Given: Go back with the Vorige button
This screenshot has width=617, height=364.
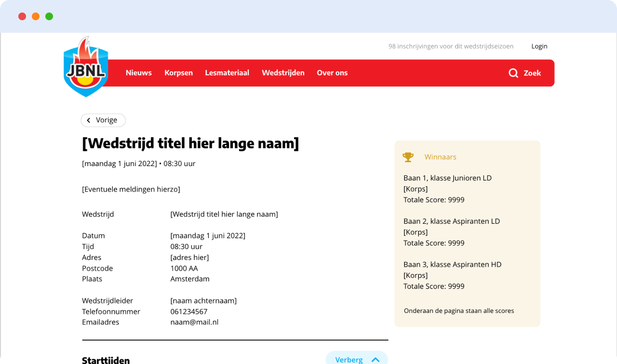Looking at the screenshot, I should (x=103, y=120).
